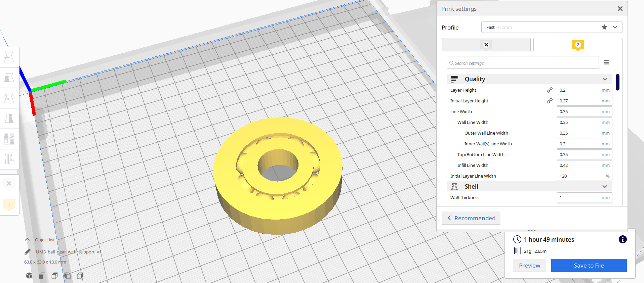Select the Support Blocker tool
This screenshot has height=283, width=644.
point(9,159)
